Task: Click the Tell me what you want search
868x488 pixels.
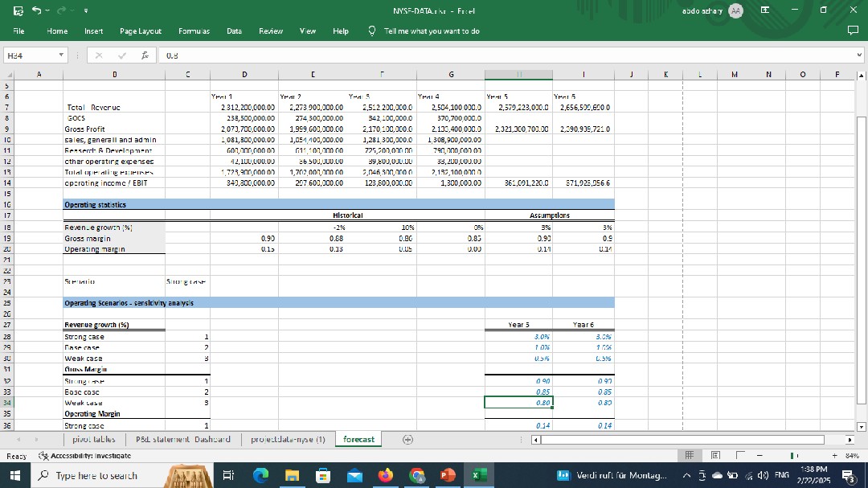Action: point(431,31)
